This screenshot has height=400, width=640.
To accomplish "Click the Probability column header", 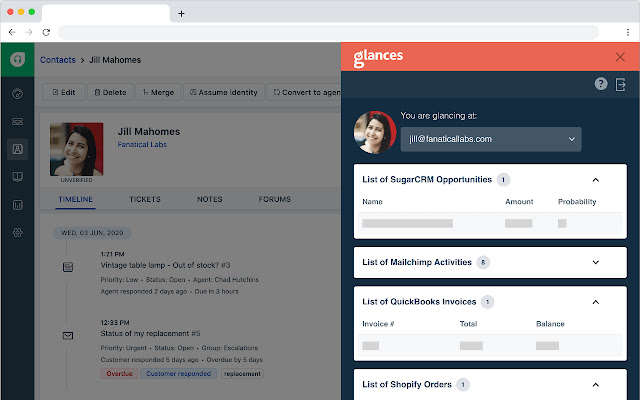I will (x=577, y=202).
